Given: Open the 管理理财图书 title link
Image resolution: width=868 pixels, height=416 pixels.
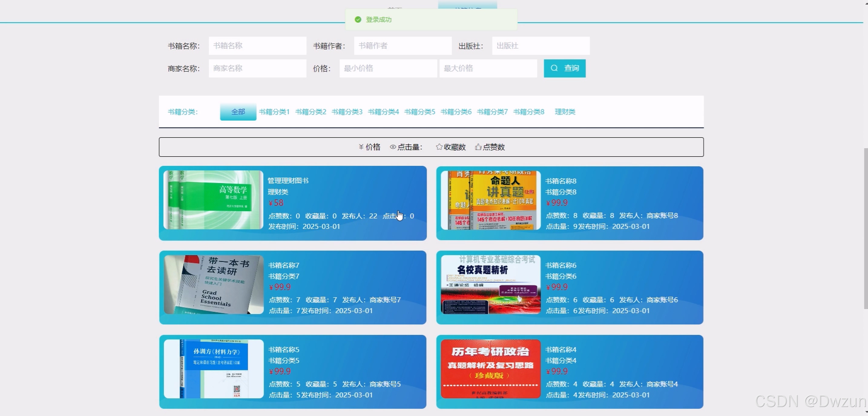Looking at the screenshot, I should [288, 181].
